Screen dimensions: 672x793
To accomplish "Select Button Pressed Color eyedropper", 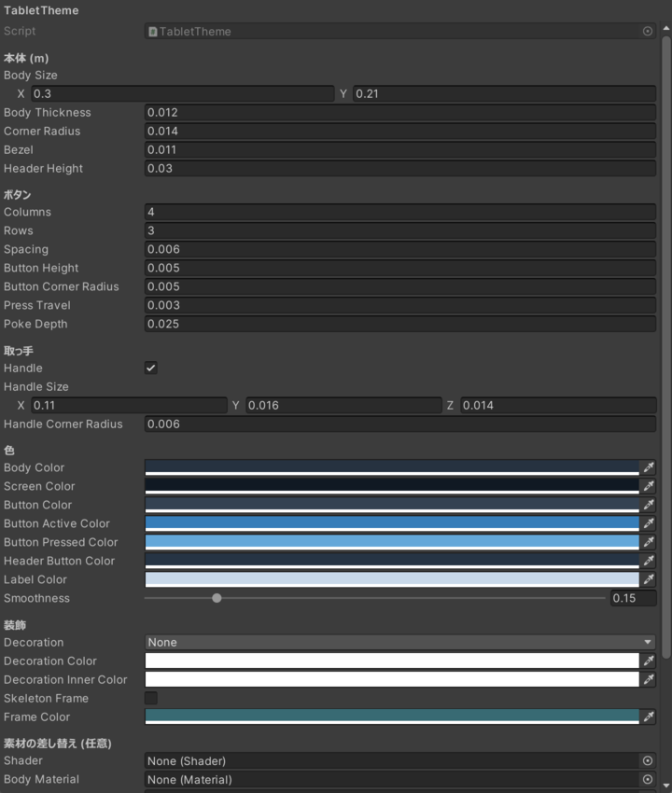I will (649, 542).
